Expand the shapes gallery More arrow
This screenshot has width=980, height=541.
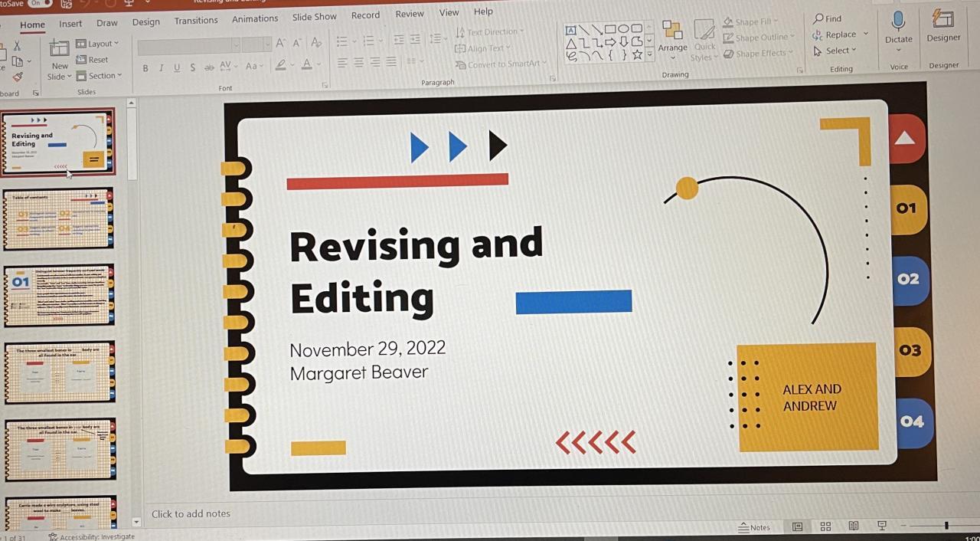pos(650,54)
